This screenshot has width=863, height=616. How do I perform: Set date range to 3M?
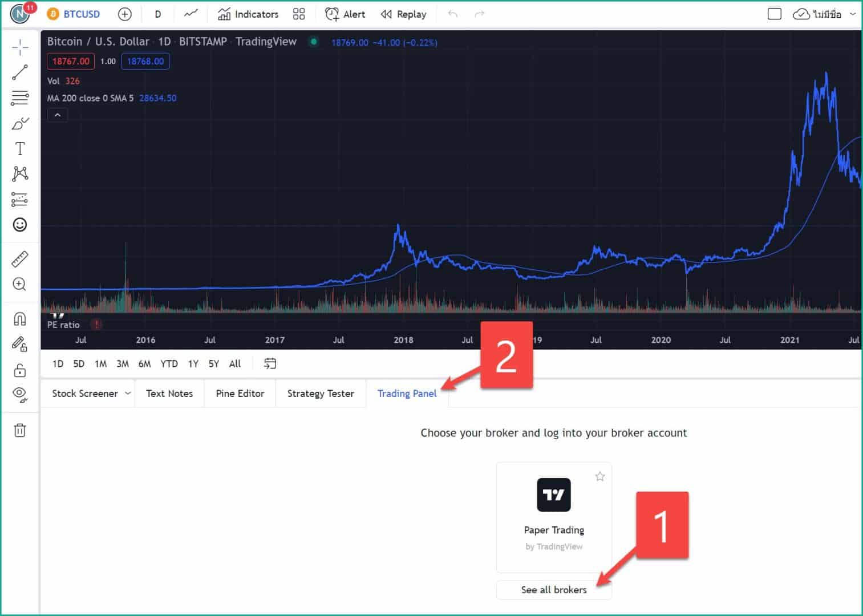click(x=123, y=364)
